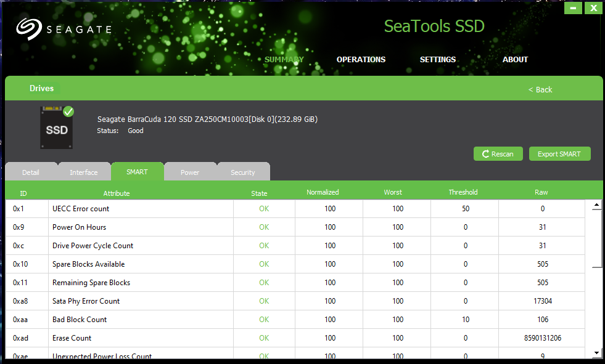The image size is (605, 364).
Task: Click threshold value 10 for Bad Block Count
Action: [x=466, y=319]
